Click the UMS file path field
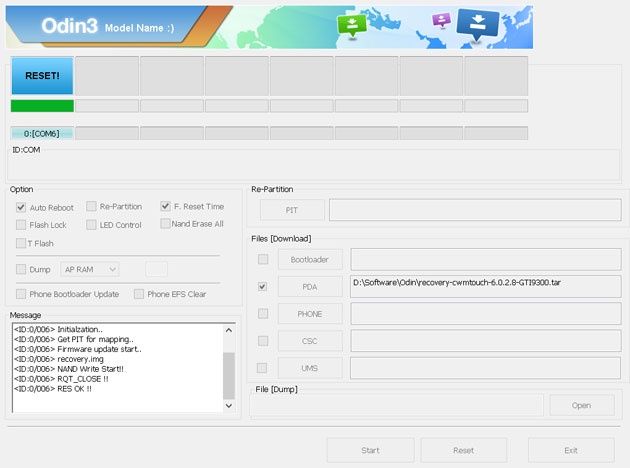The height and width of the screenshot is (468, 630). tap(486, 368)
